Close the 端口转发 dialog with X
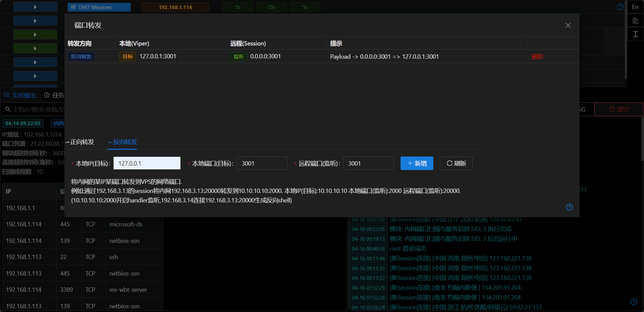The height and width of the screenshot is (312, 644). pos(568,25)
